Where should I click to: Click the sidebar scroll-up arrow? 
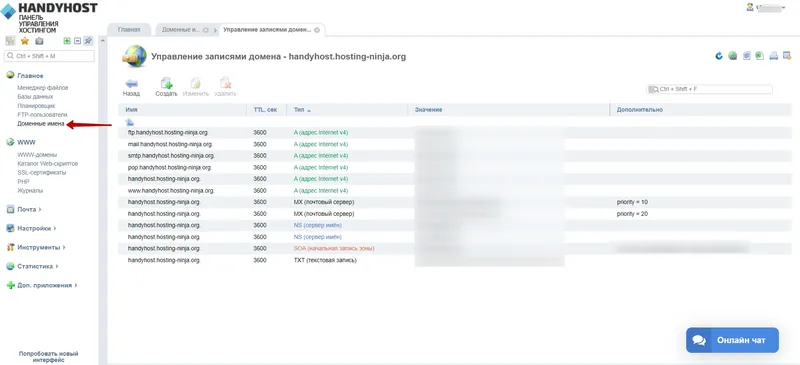click(103, 41)
